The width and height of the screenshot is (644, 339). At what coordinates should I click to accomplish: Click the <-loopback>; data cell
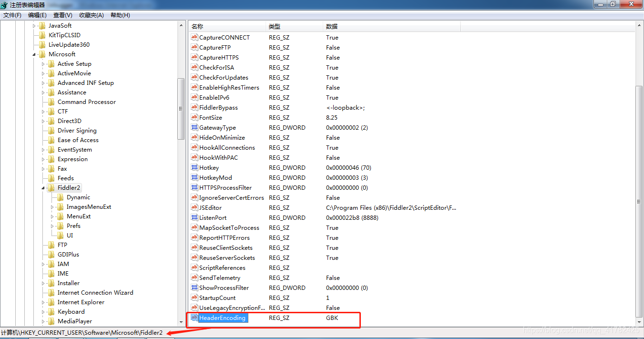click(x=346, y=107)
